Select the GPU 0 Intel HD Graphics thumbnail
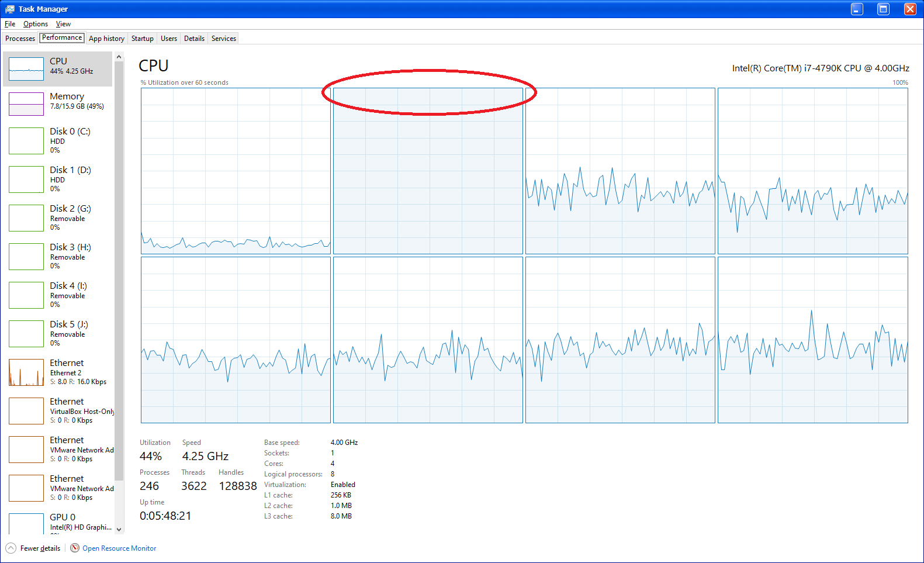Screen dimensions: 924x563 coord(26,524)
